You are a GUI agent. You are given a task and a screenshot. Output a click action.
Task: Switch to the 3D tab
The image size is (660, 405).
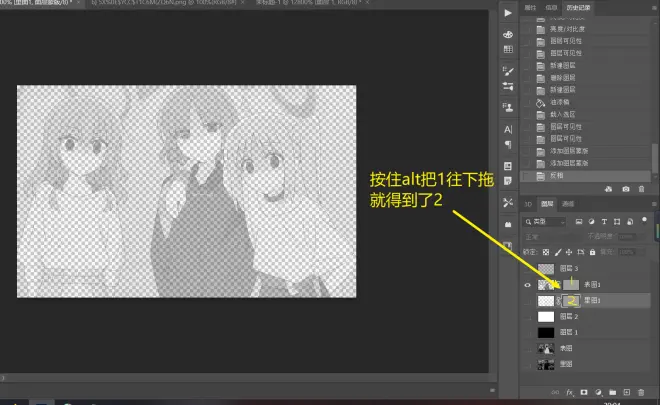pyautogui.click(x=528, y=204)
